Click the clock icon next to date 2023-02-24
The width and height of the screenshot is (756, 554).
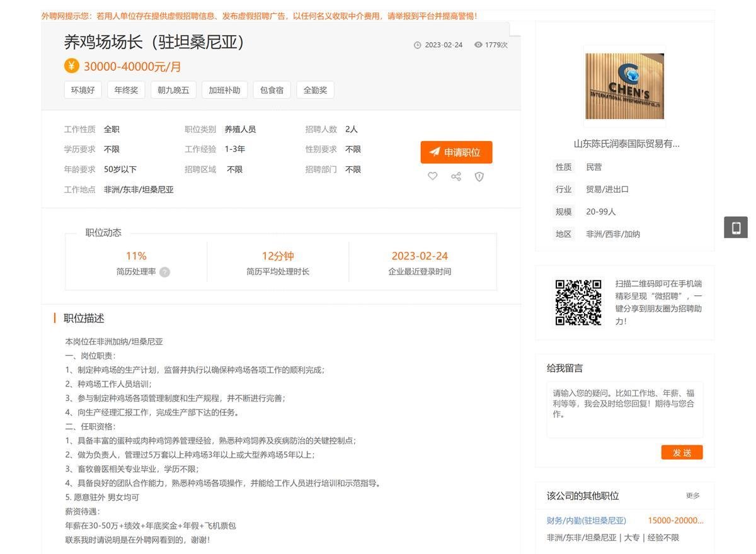[x=418, y=45]
